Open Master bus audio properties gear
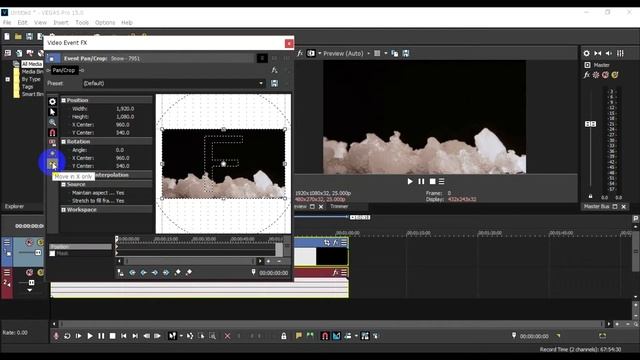This screenshot has width=640, height=360. [x=587, y=53]
